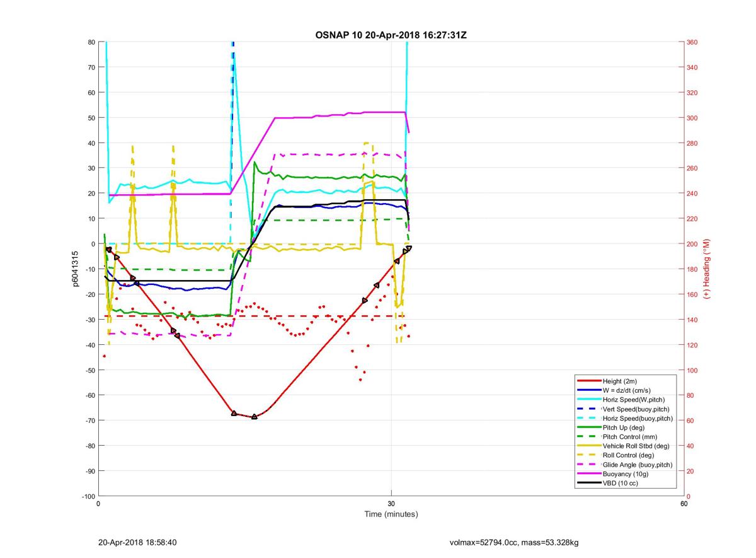Click the red 200 heading tick label
The height and width of the screenshot is (558, 756).
pos(692,244)
